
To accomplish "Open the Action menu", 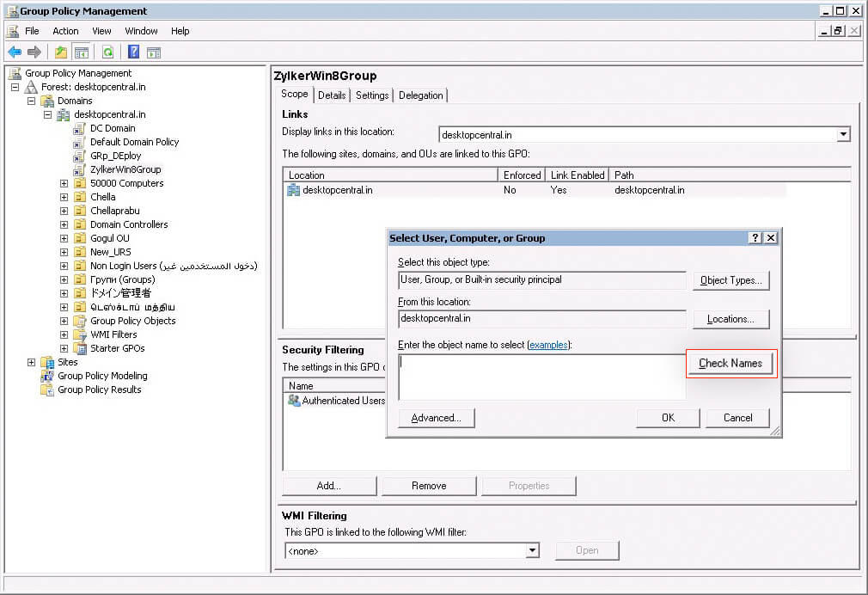I will [x=65, y=30].
